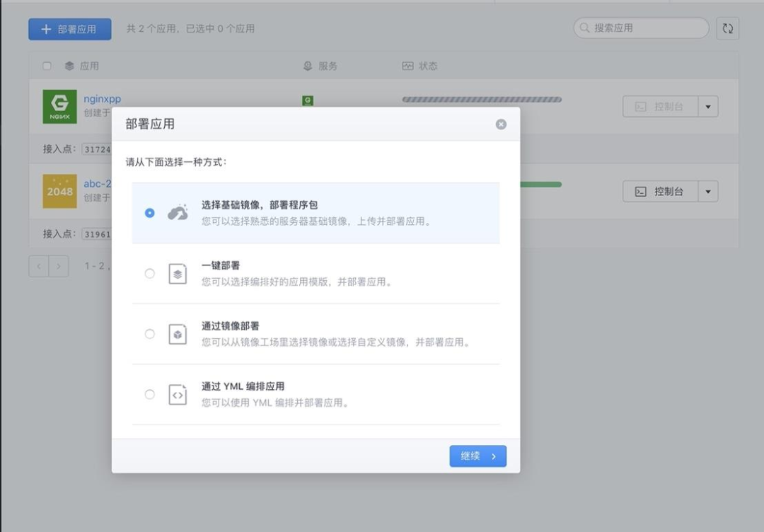Click the layered stack icon for 一键部署

[178, 274]
